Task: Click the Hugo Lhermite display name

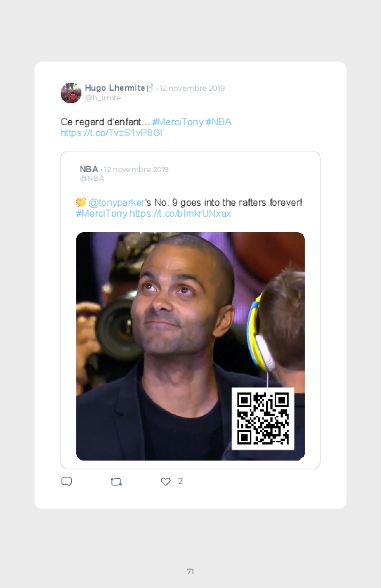Action: coord(115,88)
